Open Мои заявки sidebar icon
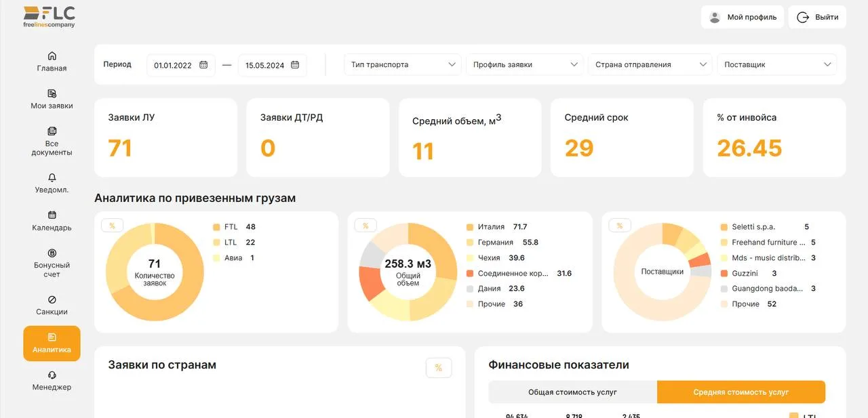The height and width of the screenshot is (418, 868). (x=52, y=93)
